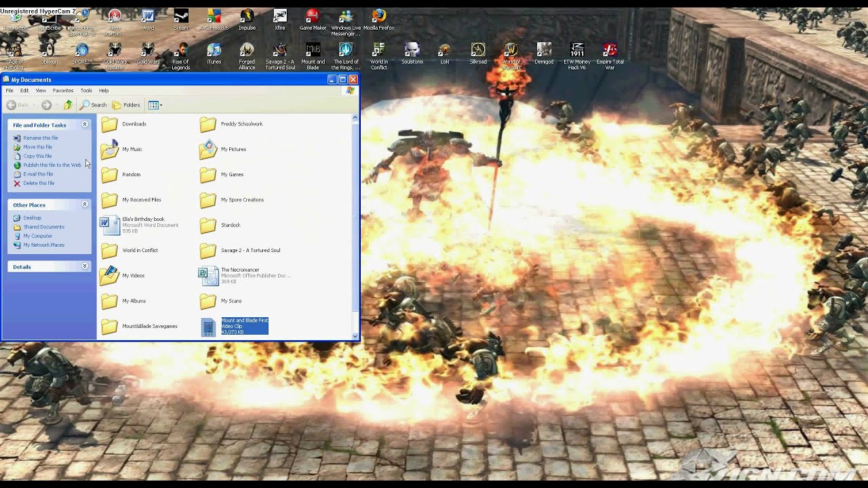This screenshot has height=488, width=868.
Task: Open the Views dropdown in toolbar
Action: click(x=155, y=105)
